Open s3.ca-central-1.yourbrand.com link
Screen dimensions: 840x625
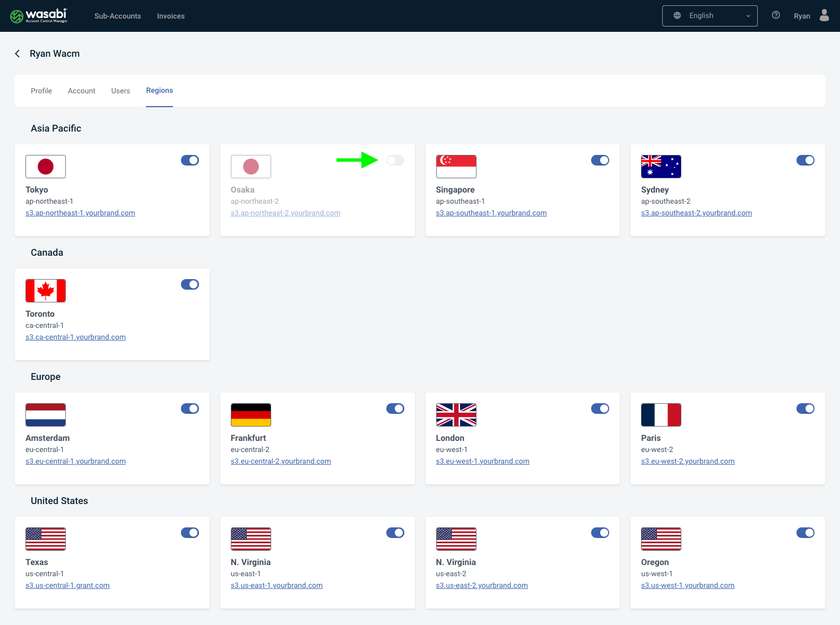click(75, 337)
